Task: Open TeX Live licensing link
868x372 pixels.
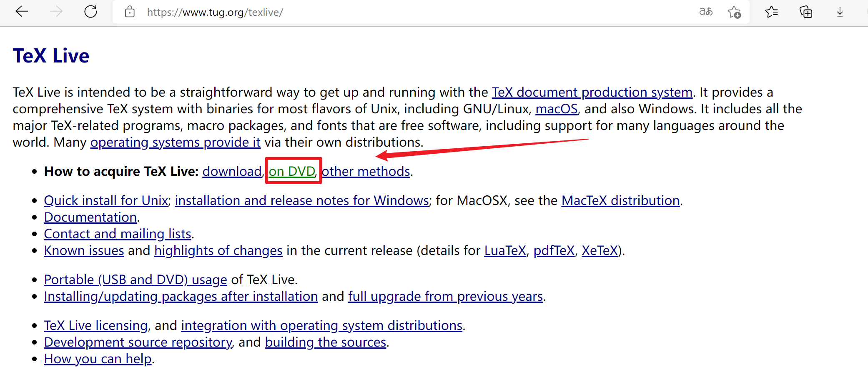Action: [96, 325]
